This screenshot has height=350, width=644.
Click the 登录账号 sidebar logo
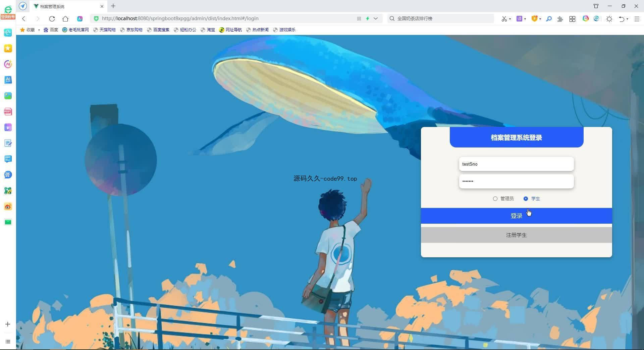(8, 13)
